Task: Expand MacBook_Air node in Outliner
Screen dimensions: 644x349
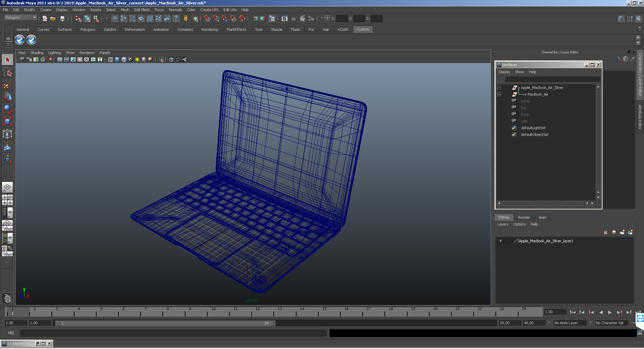Action: click(499, 94)
